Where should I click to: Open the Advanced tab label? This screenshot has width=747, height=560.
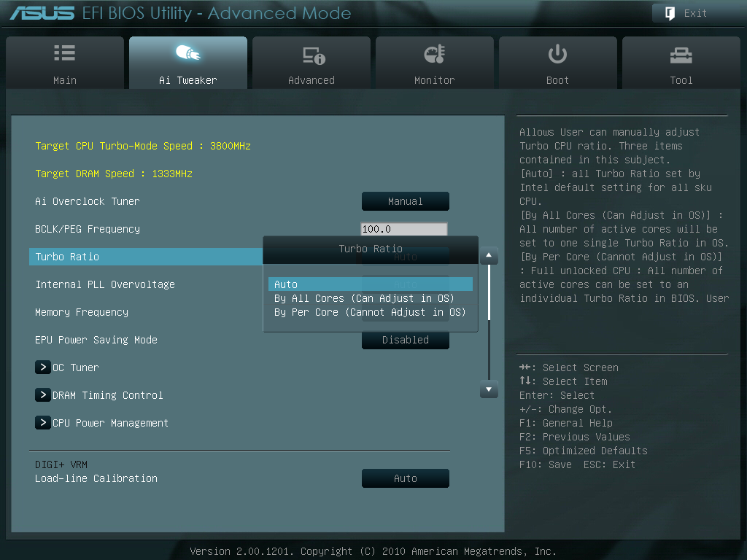[311, 80]
